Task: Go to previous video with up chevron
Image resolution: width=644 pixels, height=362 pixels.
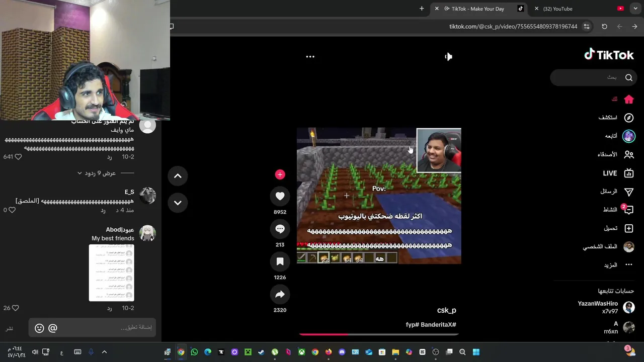Action: (178, 176)
